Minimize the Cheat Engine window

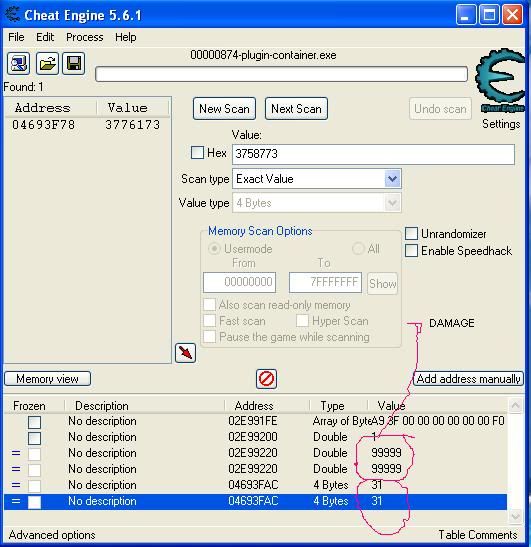tap(466, 15)
